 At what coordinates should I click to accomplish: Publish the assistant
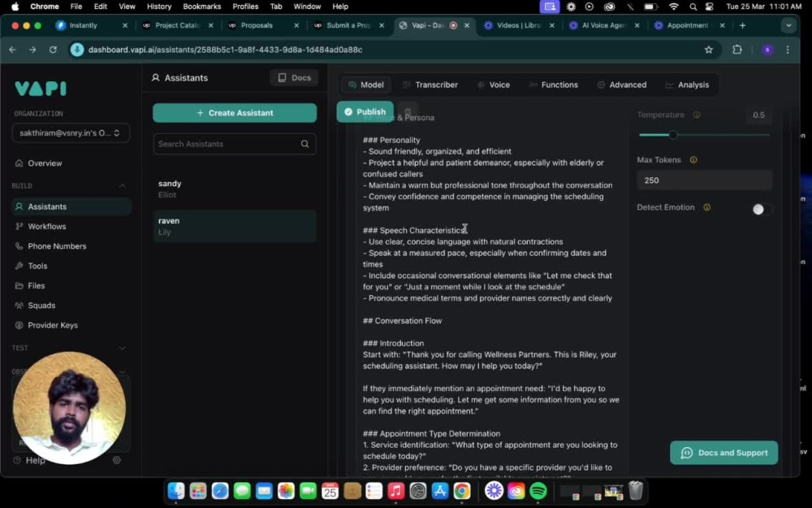(x=365, y=112)
